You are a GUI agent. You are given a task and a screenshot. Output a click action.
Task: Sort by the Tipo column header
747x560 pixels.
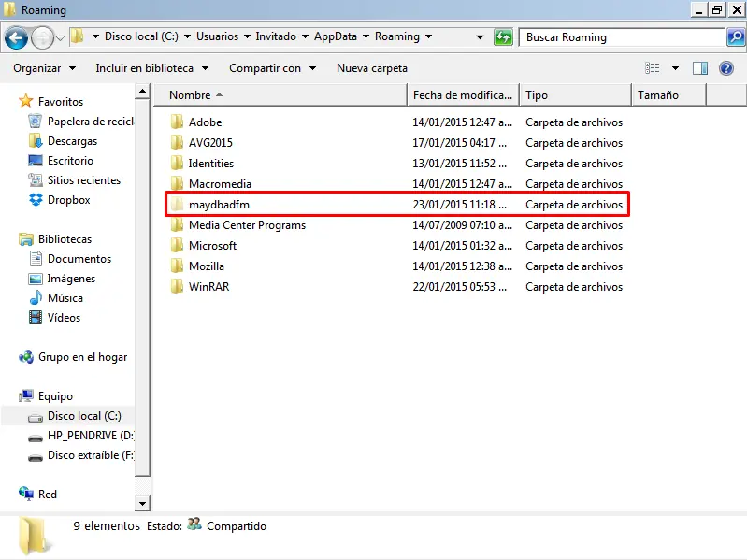point(576,94)
